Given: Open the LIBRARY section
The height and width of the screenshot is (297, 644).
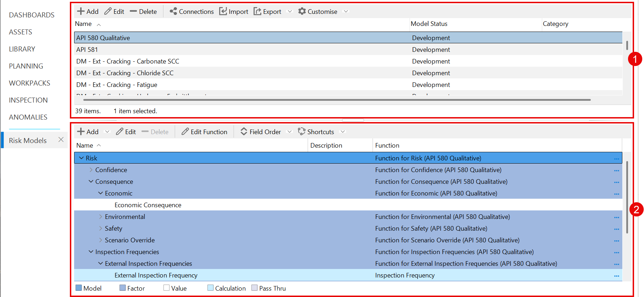Looking at the screenshot, I should [x=22, y=49].
